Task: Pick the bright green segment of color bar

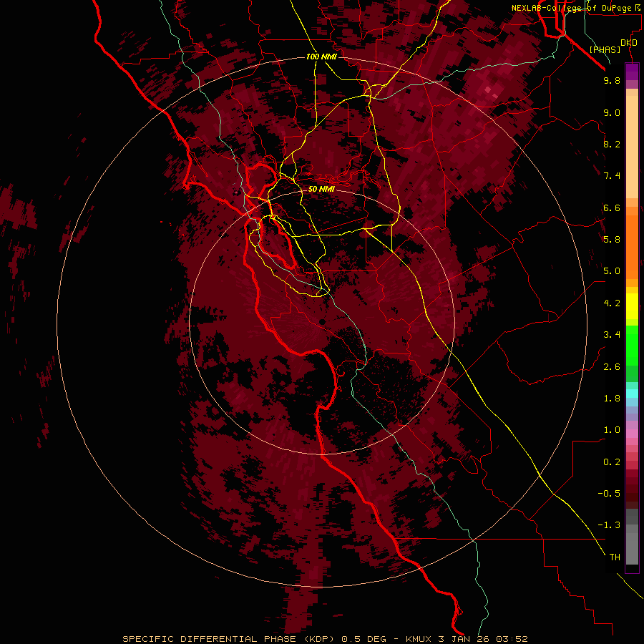Action: click(x=632, y=347)
